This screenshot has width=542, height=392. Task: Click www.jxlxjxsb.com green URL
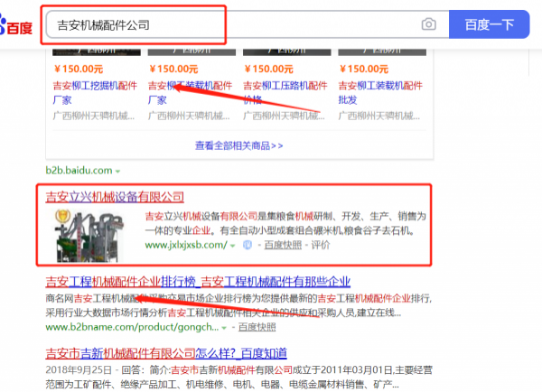point(185,246)
